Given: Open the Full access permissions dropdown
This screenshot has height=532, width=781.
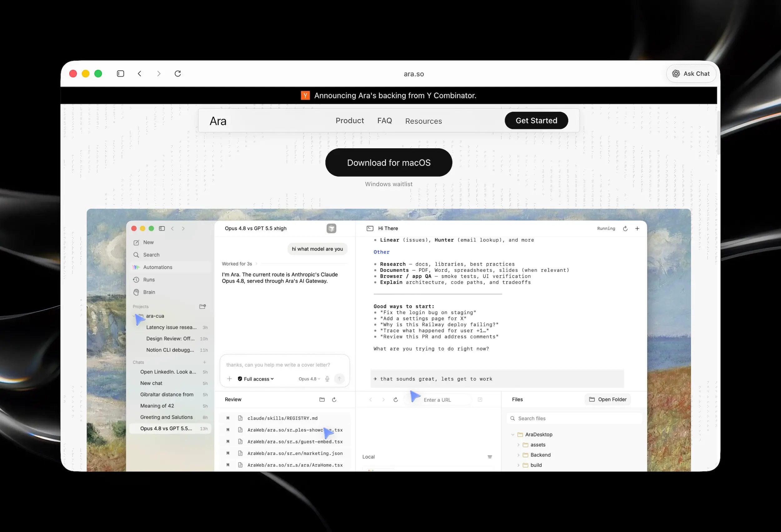Looking at the screenshot, I should pyautogui.click(x=256, y=379).
